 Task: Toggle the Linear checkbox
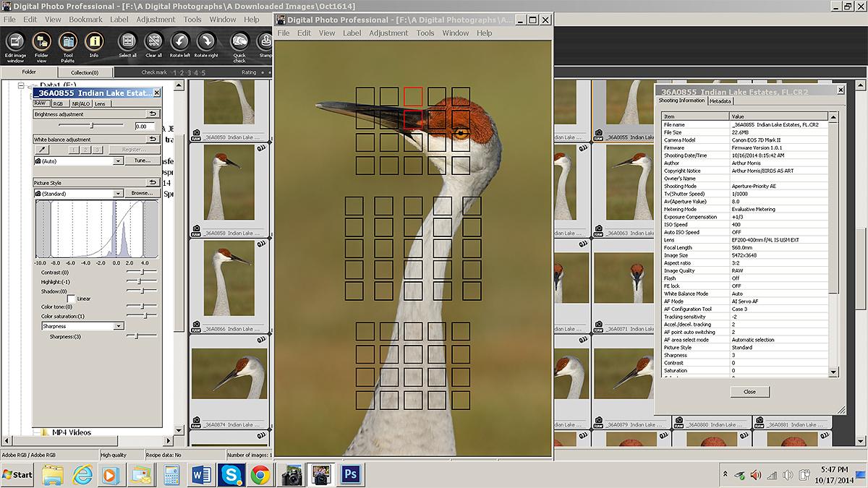(70, 298)
